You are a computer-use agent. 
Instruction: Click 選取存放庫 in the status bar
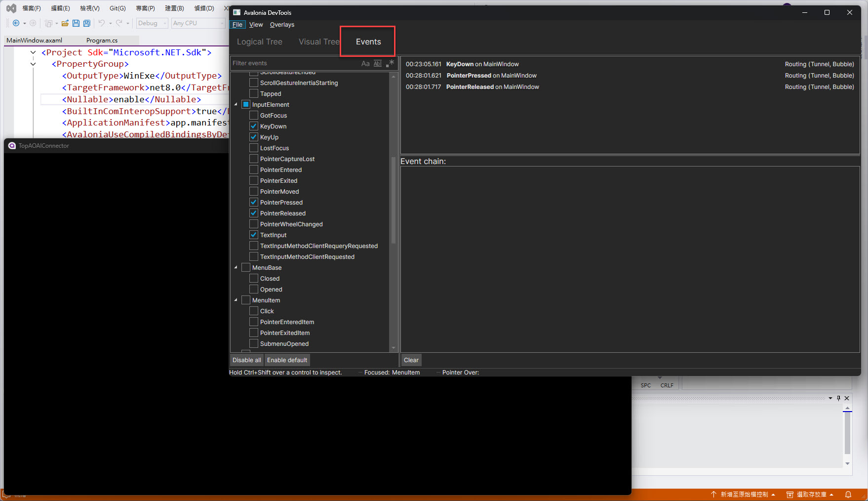point(811,495)
